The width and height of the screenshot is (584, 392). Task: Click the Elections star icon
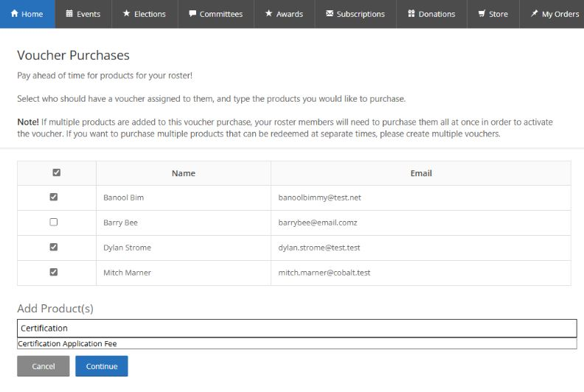[126, 14]
